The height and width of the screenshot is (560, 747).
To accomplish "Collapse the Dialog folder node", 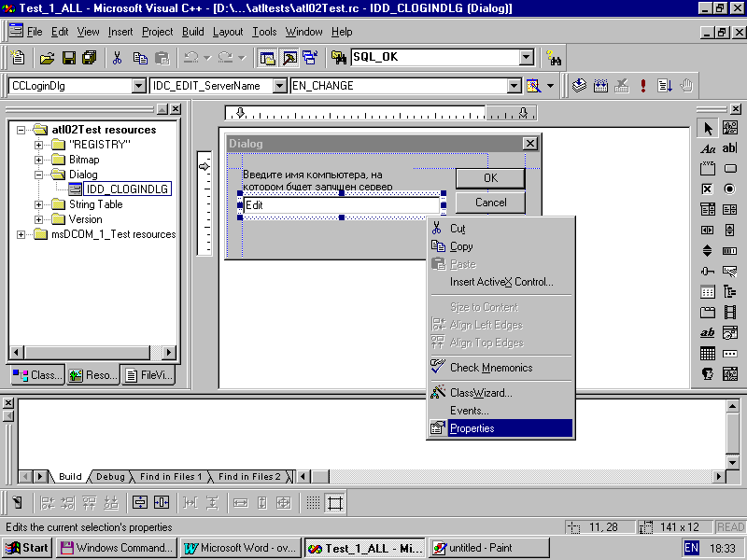I will (39, 175).
